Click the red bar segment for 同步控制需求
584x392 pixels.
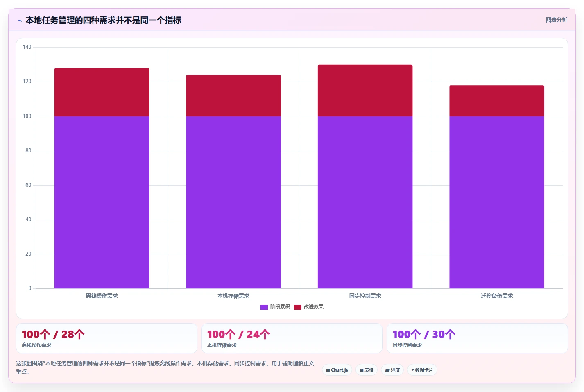[365, 91]
